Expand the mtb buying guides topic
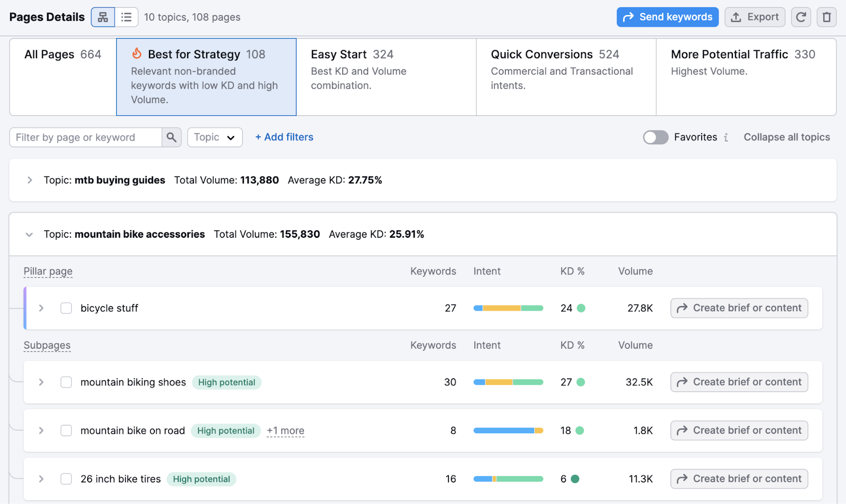The image size is (846, 504). 30,180
